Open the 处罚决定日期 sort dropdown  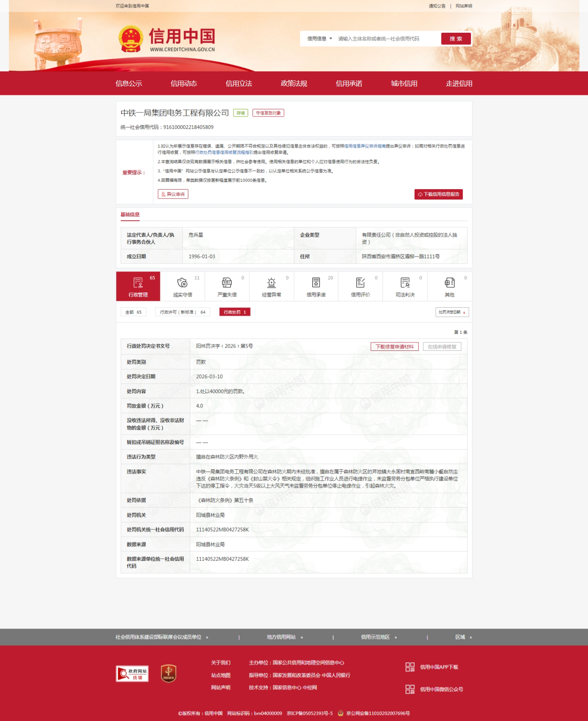pyautogui.click(x=452, y=312)
